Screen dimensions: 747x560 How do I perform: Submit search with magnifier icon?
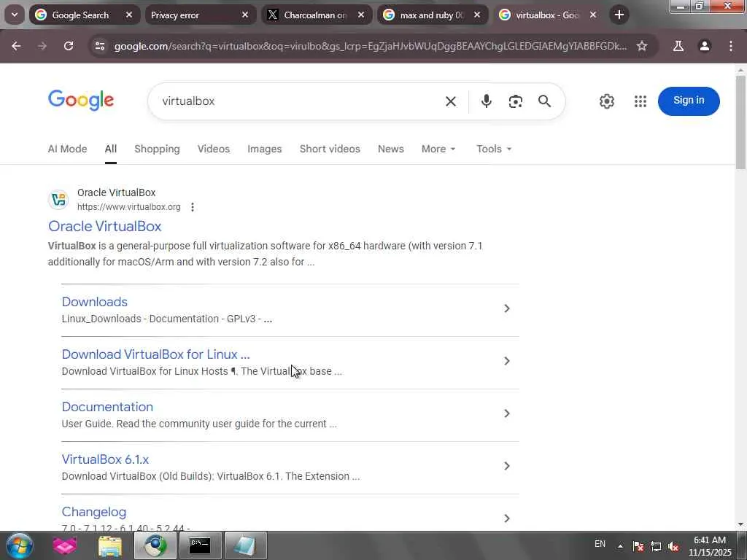coord(544,101)
